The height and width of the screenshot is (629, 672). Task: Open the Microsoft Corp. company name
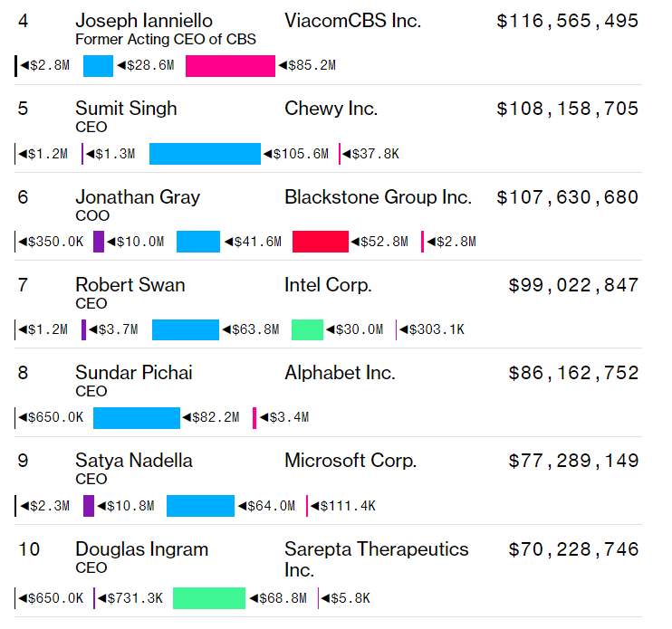350,461
